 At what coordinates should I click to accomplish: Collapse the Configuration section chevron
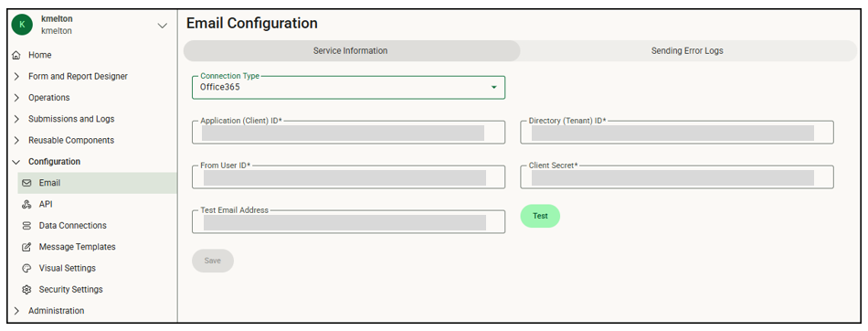(x=16, y=162)
